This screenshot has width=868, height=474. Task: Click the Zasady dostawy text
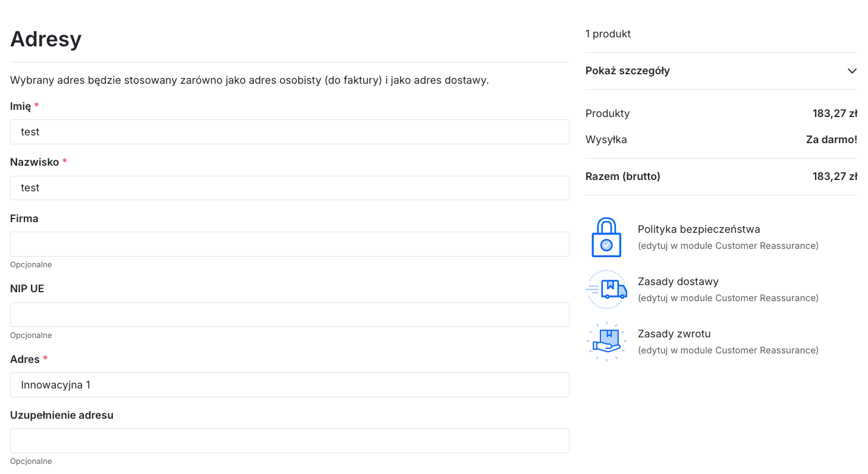678,282
